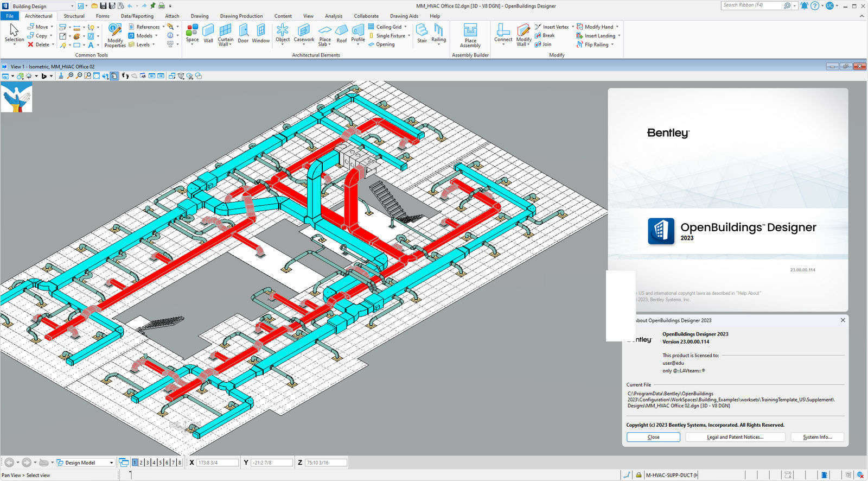This screenshot has width=868, height=481.
Task: Open the Single Fixture dropdown arrow
Action: coord(409,36)
